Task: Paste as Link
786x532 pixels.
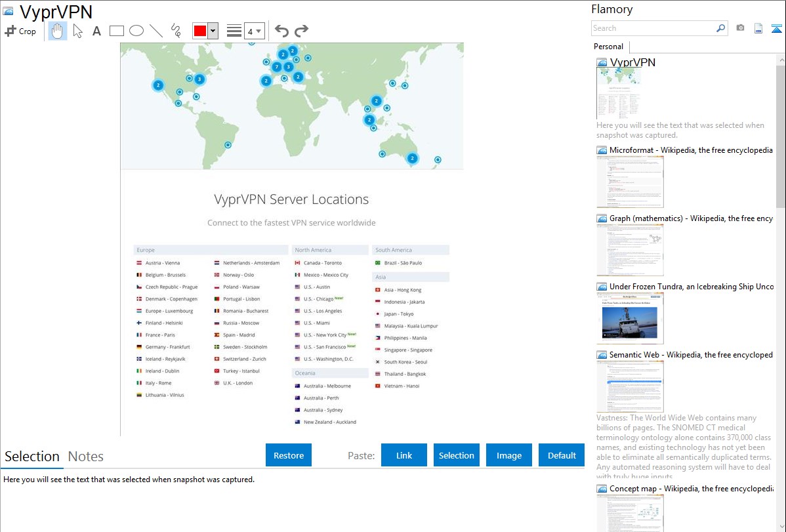Action: [x=404, y=455]
